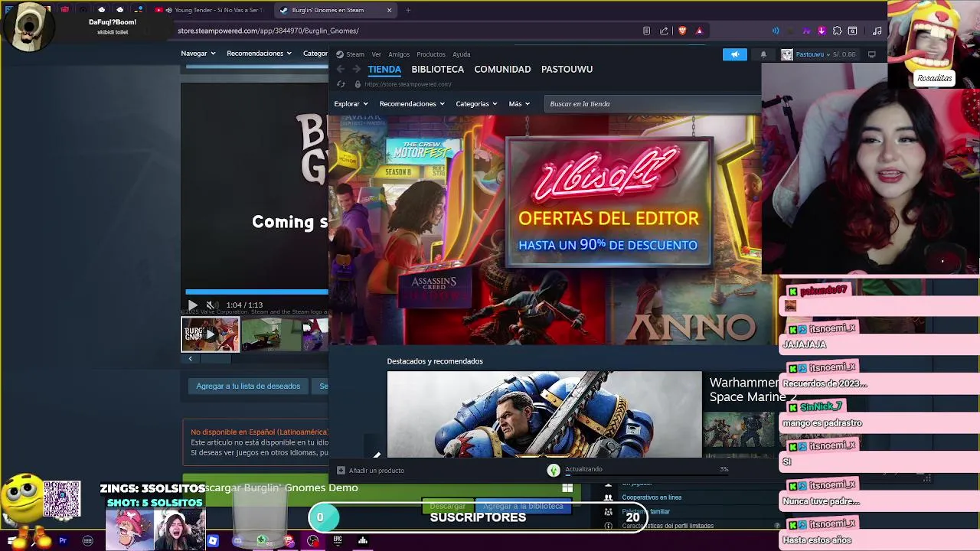
Task: Click the Steam announcements megaphone button
Action: coord(735,54)
